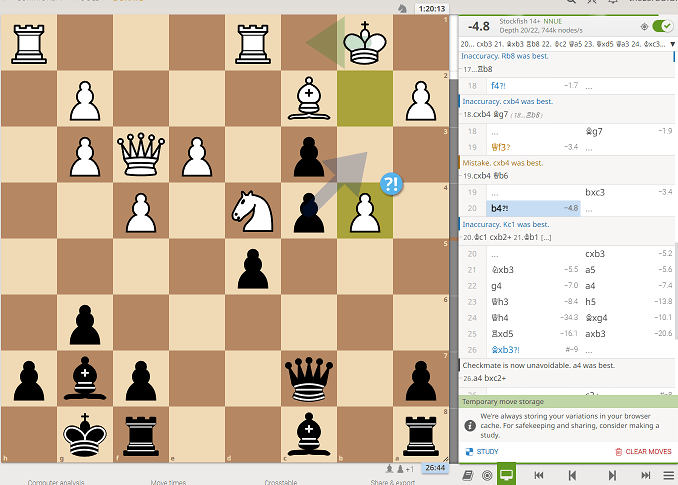Click the black bishop on c8

(x=309, y=434)
